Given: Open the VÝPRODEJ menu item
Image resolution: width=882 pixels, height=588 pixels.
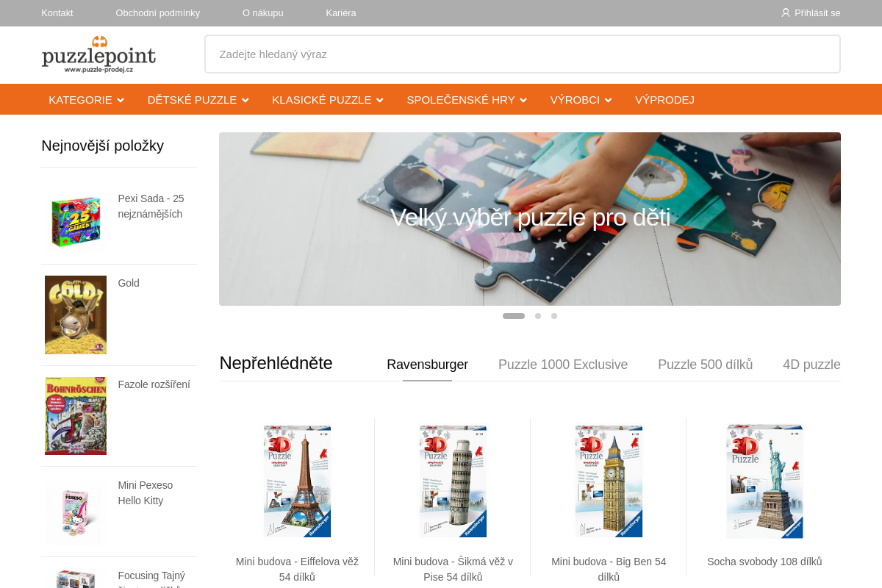Looking at the screenshot, I should (664, 99).
